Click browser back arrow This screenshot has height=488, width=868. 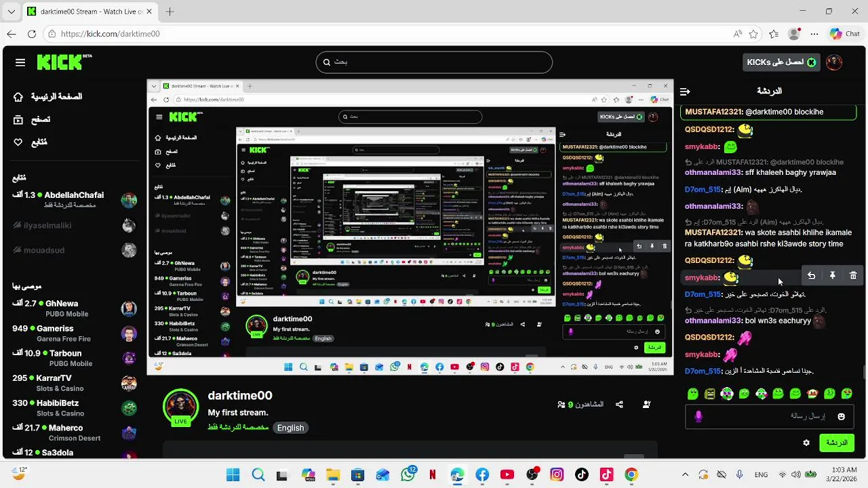[x=12, y=34]
